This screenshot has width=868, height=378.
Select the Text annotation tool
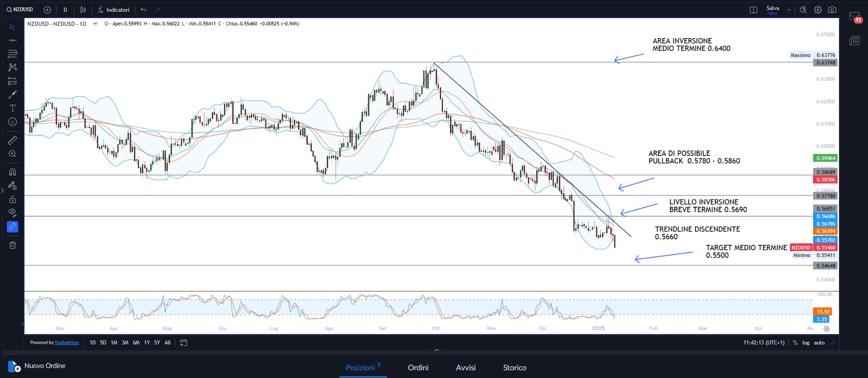12,108
